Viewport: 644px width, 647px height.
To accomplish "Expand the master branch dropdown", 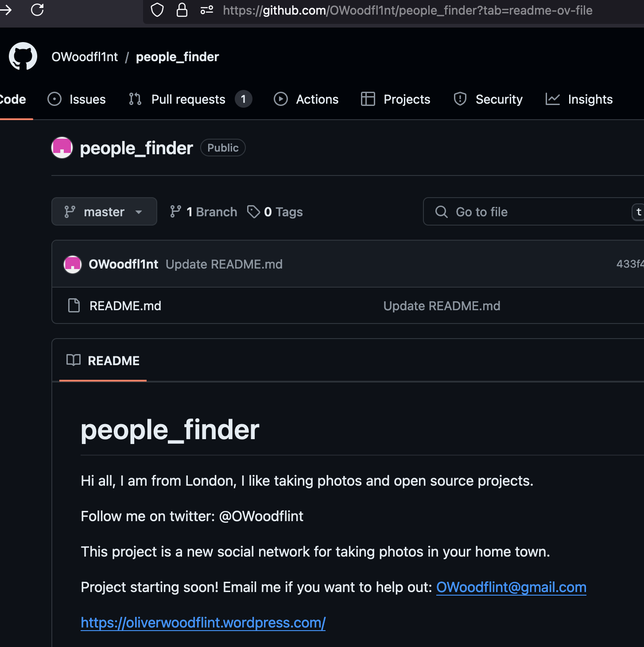I will point(104,211).
